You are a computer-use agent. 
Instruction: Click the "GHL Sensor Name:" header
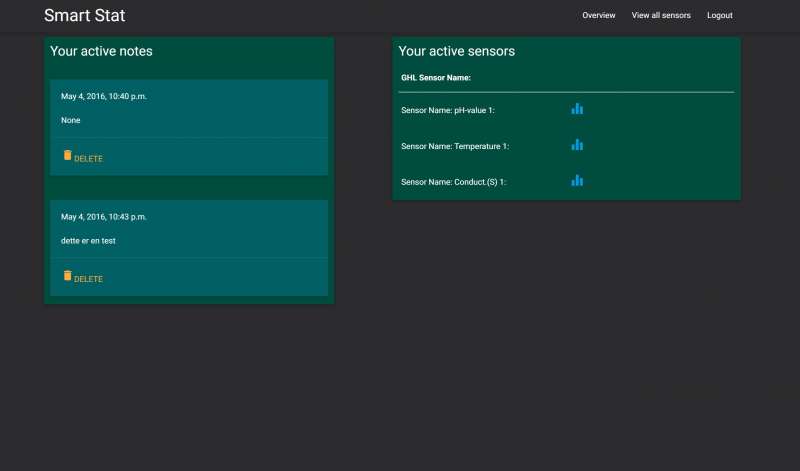pos(436,77)
